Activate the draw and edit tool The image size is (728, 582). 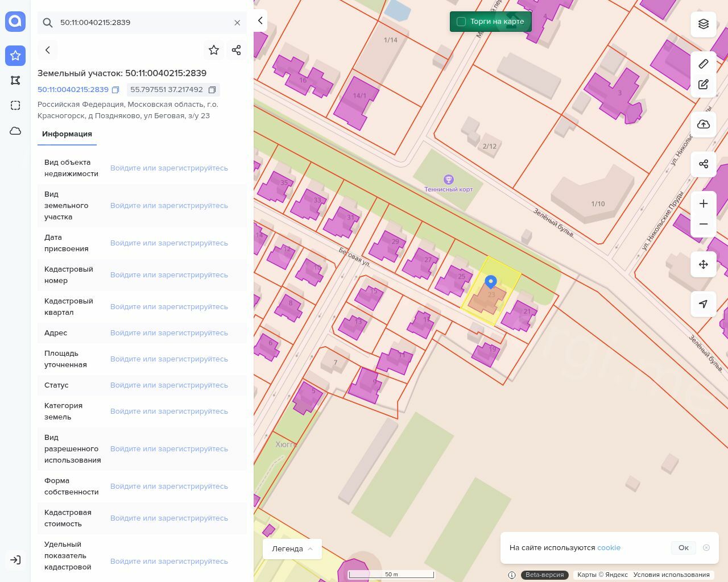pyautogui.click(x=704, y=85)
